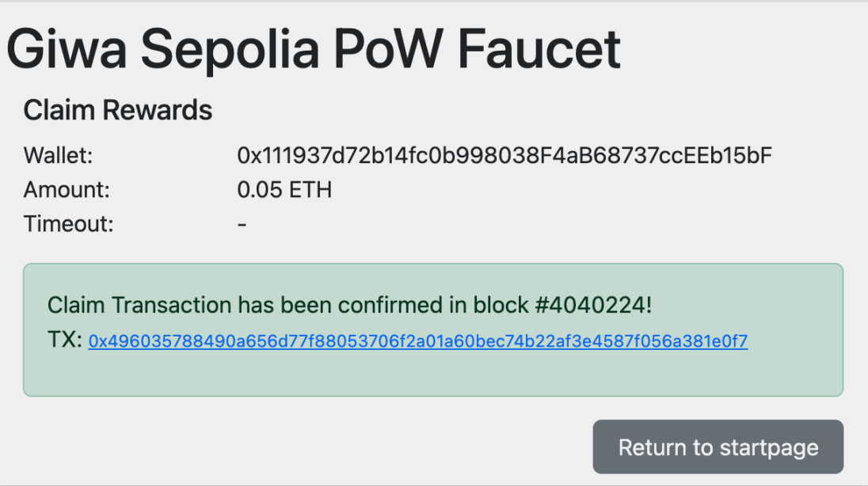Click the "TX:" label

pos(65,342)
